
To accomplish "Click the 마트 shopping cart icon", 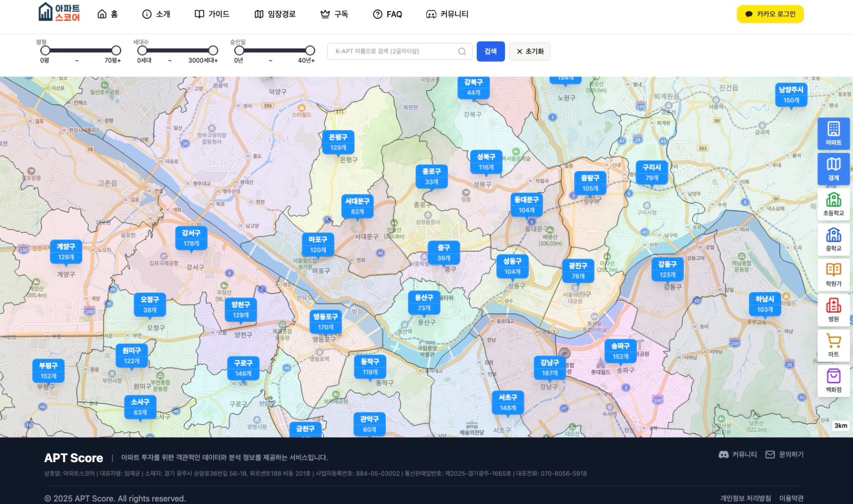I will point(833,345).
